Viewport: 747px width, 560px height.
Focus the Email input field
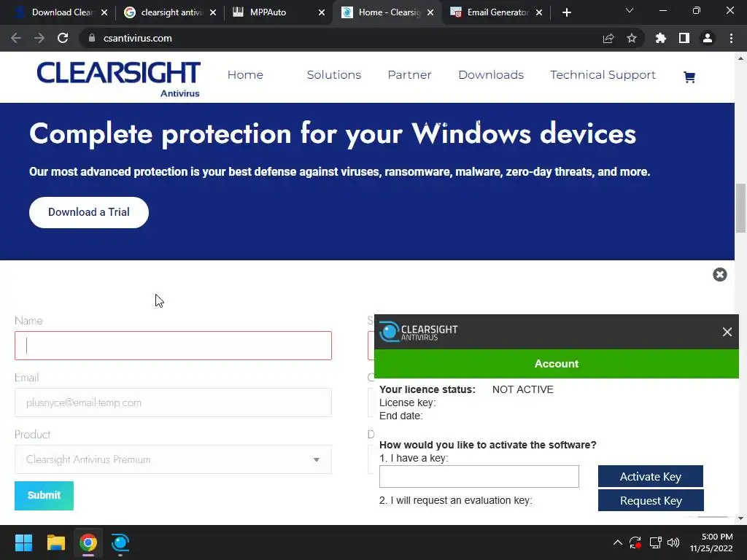(173, 402)
